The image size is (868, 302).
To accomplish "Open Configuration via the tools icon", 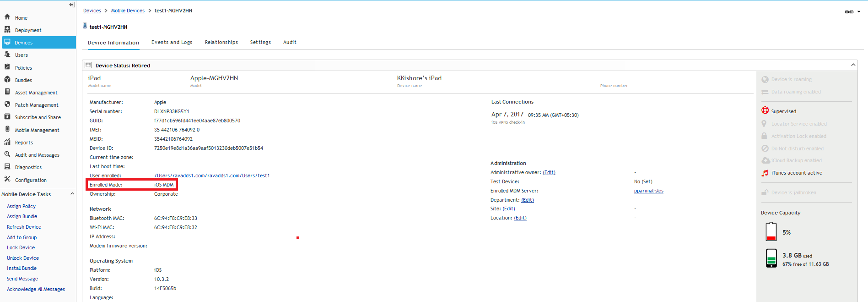I will [x=7, y=179].
